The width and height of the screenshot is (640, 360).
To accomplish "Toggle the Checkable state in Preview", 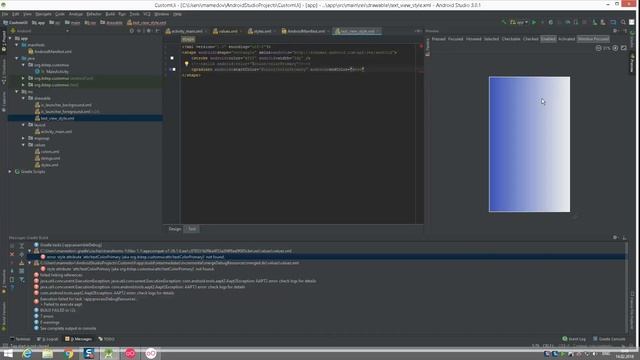I will pyautogui.click(x=511, y=39).
